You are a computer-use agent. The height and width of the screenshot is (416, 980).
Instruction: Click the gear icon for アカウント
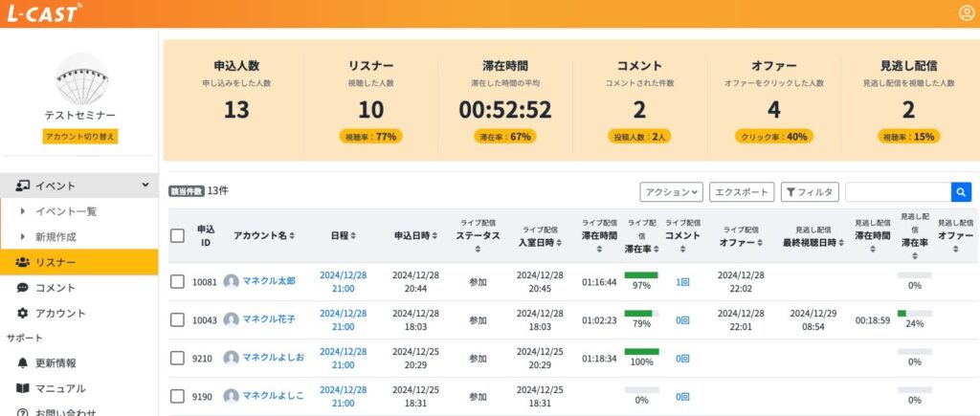[23, 313]
